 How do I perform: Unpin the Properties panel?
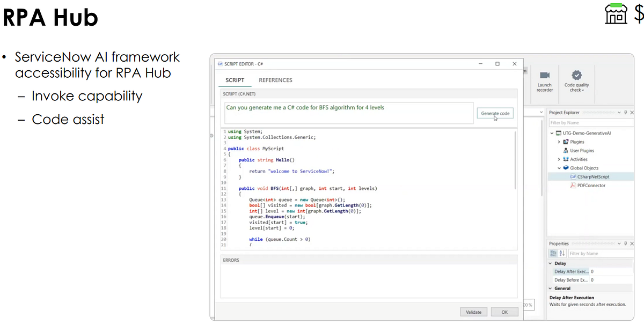click(625, 244)
